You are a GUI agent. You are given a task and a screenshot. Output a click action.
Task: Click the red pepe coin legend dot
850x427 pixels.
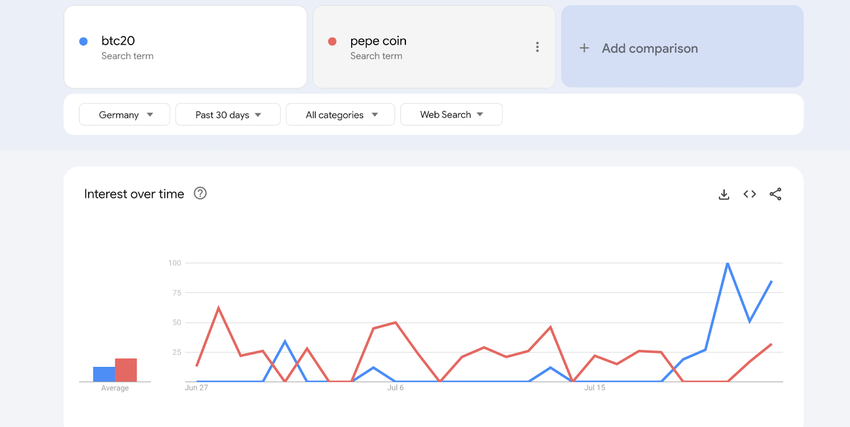click(332, 41)
